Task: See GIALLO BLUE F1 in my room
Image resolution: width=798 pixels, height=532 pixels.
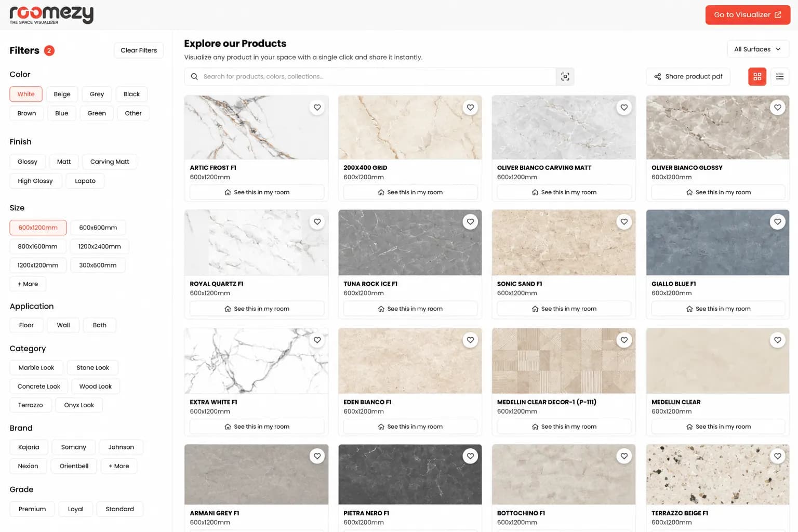Action: (x=718, y=309)
